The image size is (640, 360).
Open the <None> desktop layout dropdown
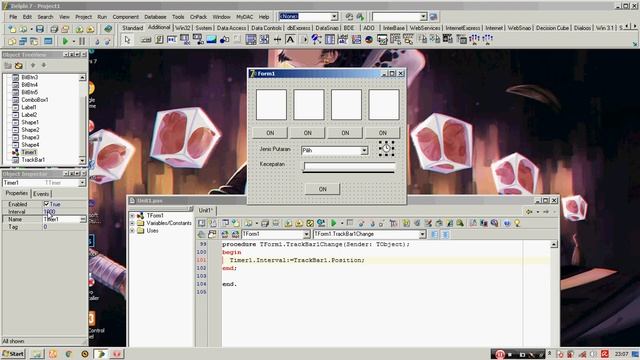point(334,16)
